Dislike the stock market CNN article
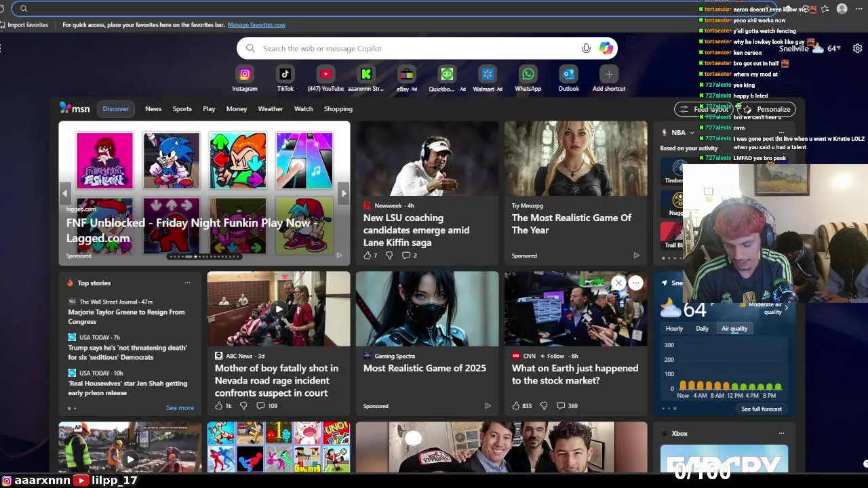 543,406
